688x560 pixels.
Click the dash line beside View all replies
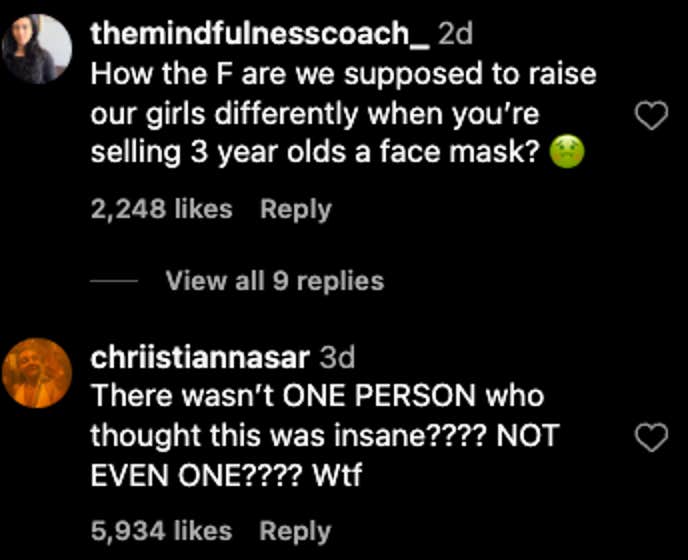[114, 282]
